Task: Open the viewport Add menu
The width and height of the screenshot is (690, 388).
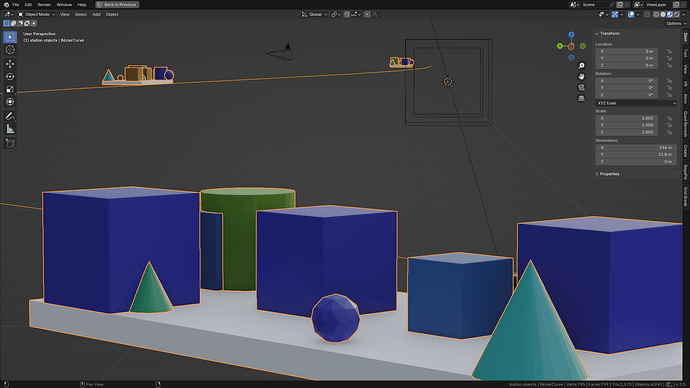Action: [x=96, y=15]
